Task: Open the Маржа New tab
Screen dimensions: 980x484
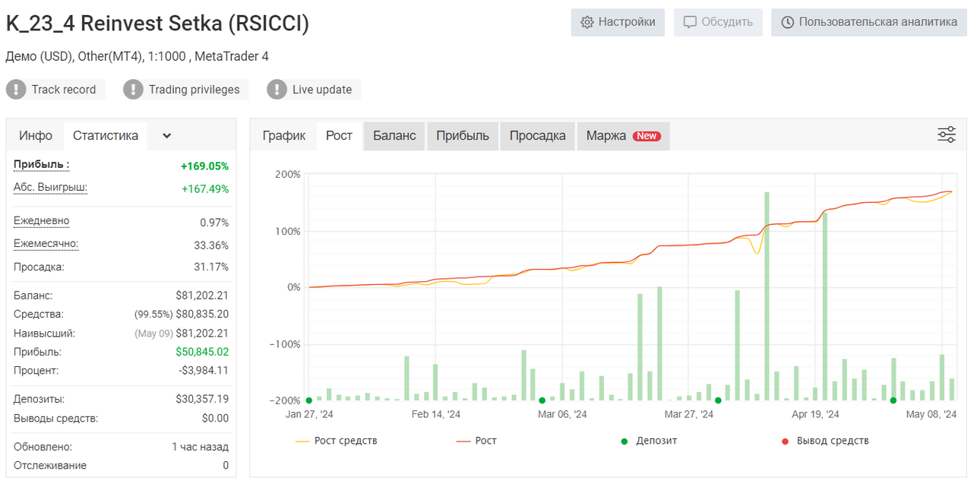Action: (624, 135)
